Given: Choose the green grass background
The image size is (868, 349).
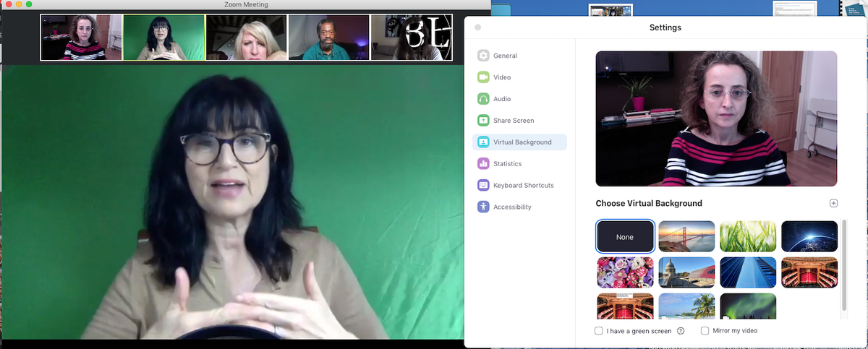Looking at the screenshot, I should pos(748,236).
